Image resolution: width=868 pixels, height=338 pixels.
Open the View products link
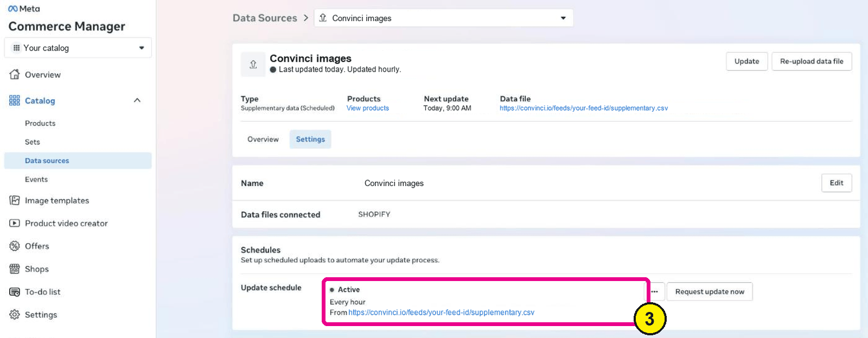(x=368, y=108)
